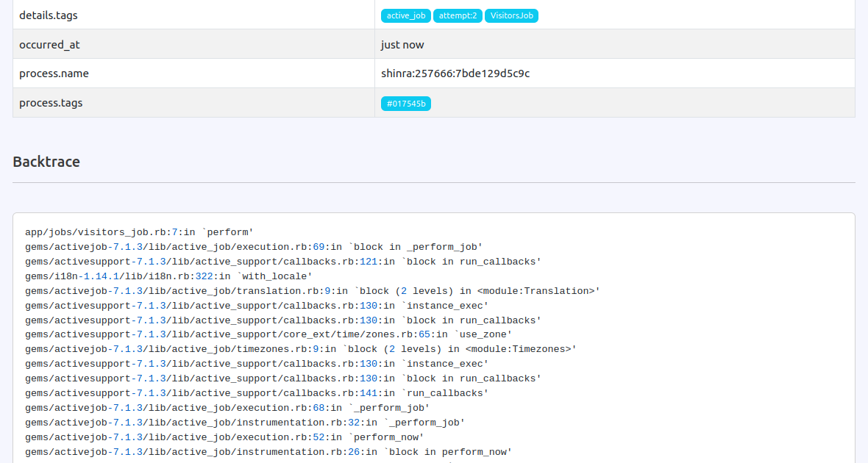868x463 pixels.
Task: Click the callbacks.rb:121 backtrace line
Action: coord(283,262)
